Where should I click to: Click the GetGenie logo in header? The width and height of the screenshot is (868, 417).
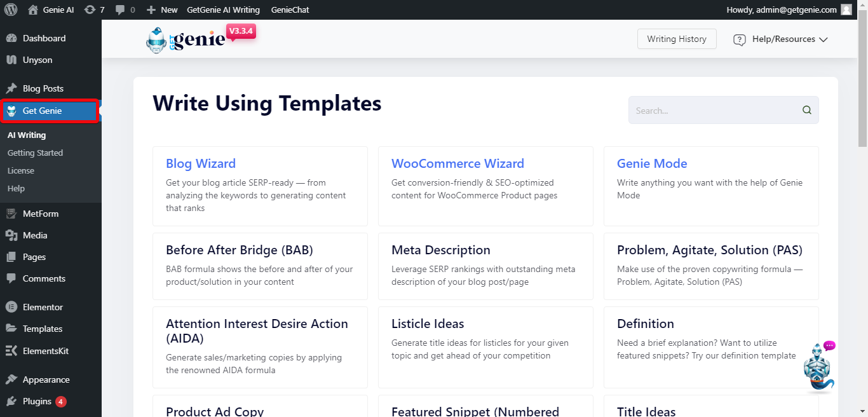coord(185,40)
